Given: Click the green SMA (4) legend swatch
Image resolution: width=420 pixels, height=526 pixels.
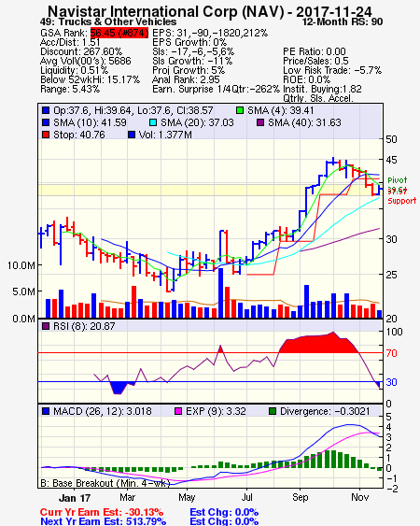Looking at the screenshot, I should click(240, 110).
